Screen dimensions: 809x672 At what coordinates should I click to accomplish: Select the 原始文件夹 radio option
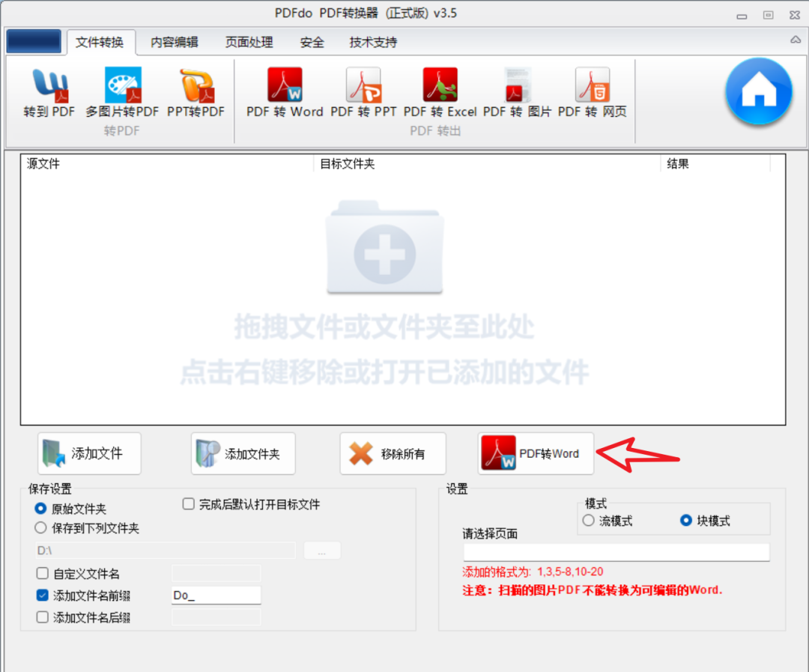click(40, 509)
